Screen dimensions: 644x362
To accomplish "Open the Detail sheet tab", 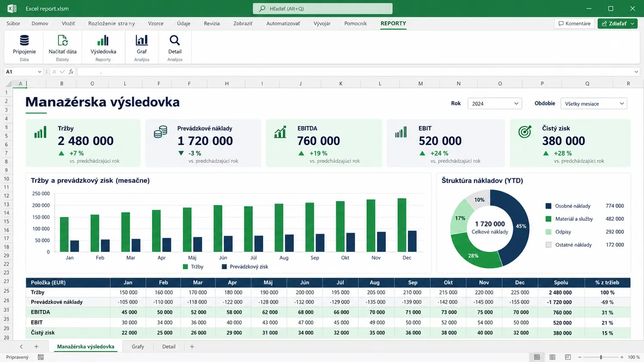I will pos(169,347).
